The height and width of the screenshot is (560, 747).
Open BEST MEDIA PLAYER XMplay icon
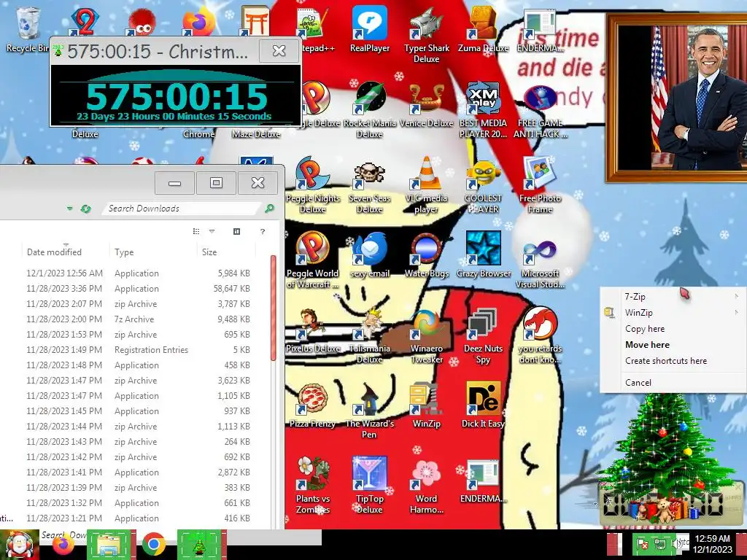pos(483,109)
